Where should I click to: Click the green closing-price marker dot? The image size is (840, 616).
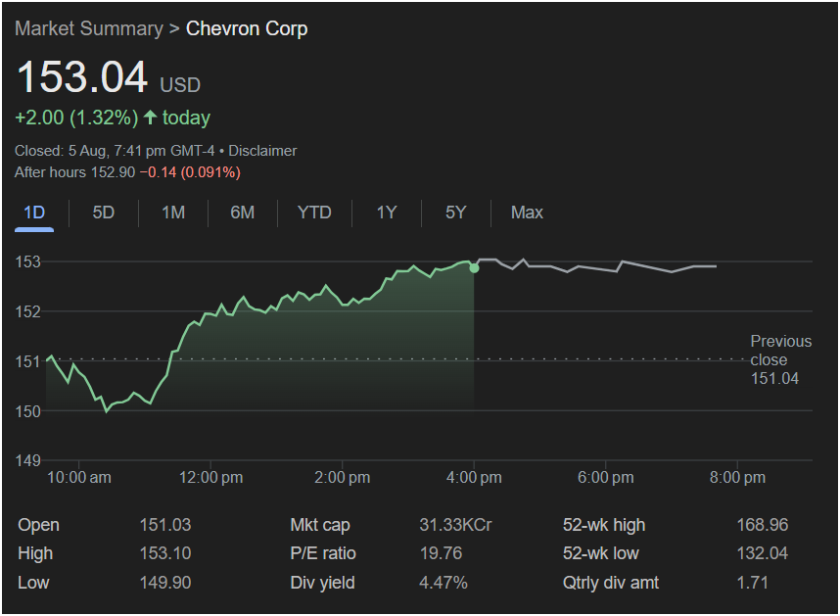coord(474,267)
